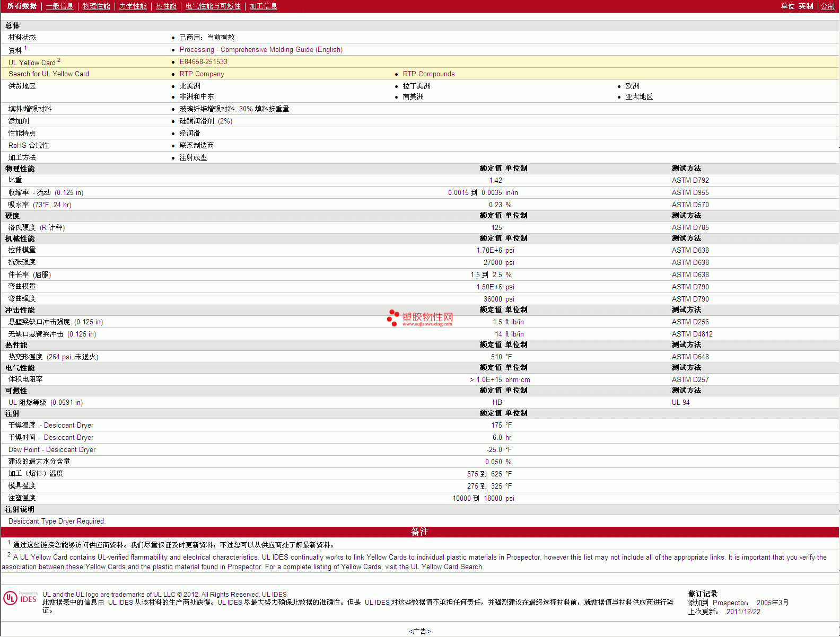Open the UL Yellow Card label link
The image size is (840, 637).
point(32,63)
